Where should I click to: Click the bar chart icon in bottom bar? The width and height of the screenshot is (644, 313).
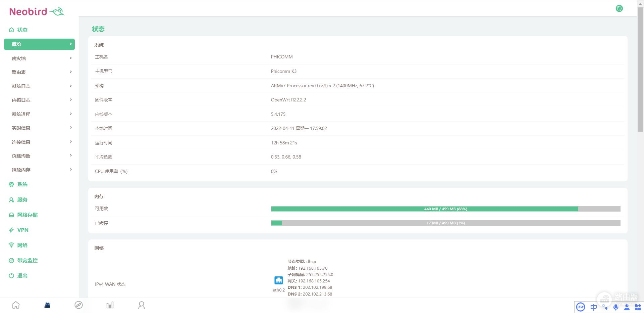[x=110, y=305]
